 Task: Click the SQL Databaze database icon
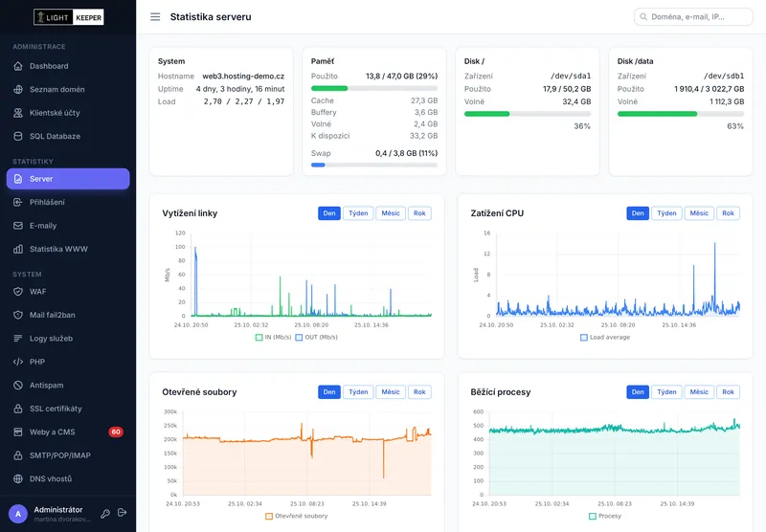[x=18, y=136]
